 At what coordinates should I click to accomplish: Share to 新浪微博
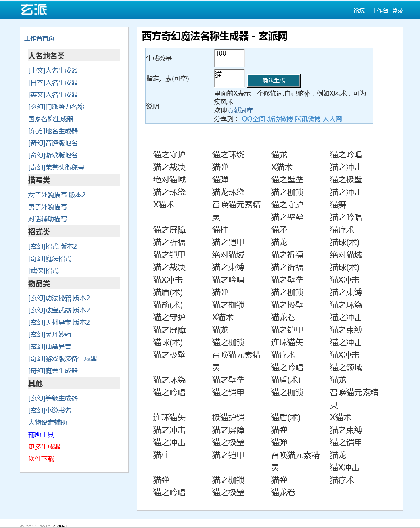point(280,119)
